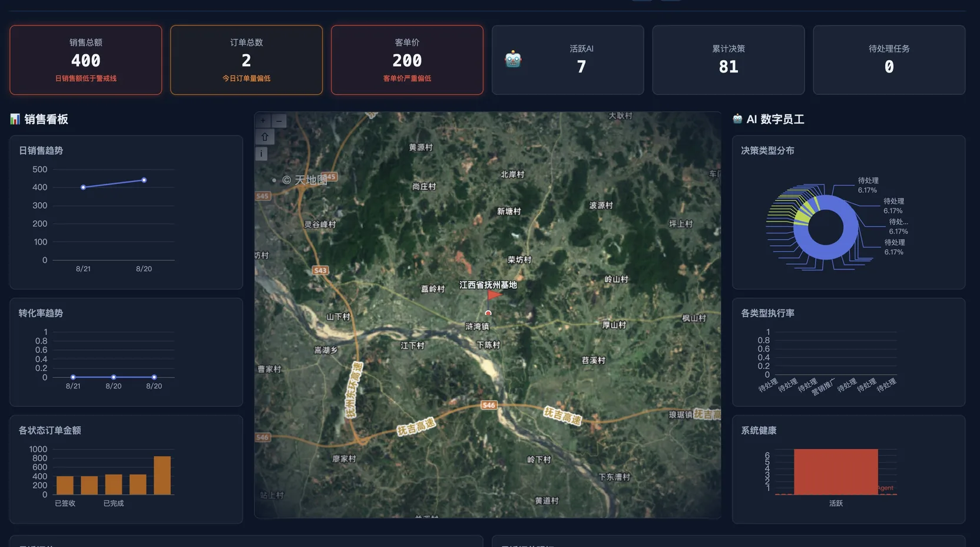Click the 江西省抚州基地 map label
The width and height of the screenshot is (980, 547).
click(488, 285)
